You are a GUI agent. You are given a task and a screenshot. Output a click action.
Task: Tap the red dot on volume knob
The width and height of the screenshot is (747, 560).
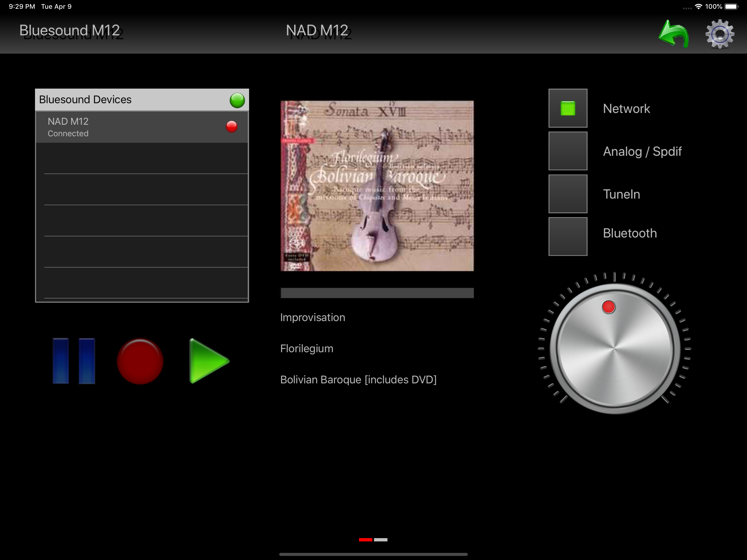coord(609,307)
